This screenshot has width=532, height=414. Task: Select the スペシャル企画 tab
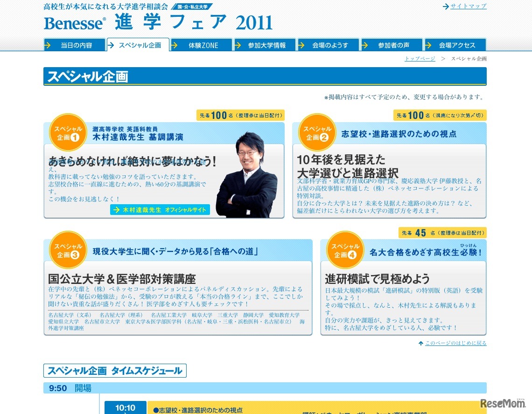tap(138, 45)
